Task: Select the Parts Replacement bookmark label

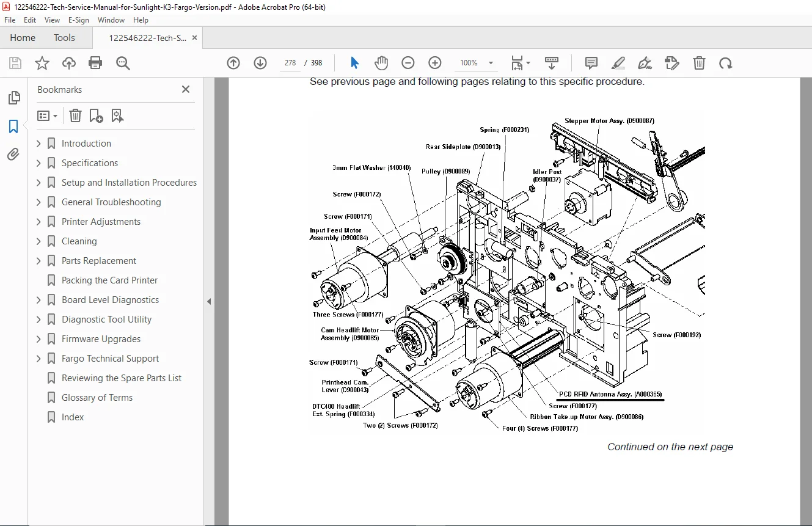Action: (x=99, y=261)
